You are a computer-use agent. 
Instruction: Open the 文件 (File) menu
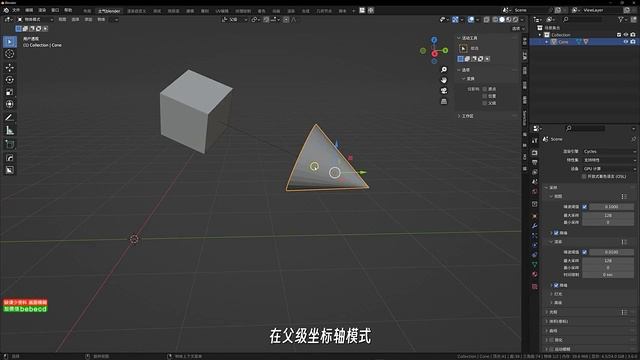tap(16, 10)
